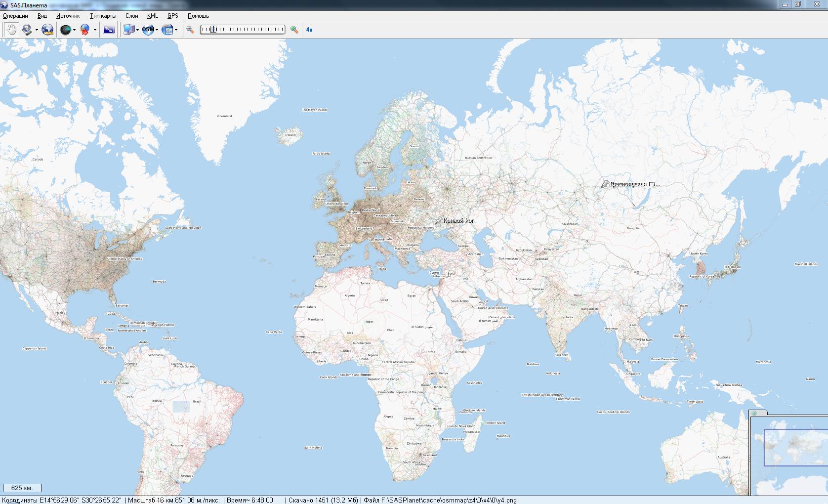This screenshot has height=504, width=828.
Task: Click the dark sphere toolbar icon
Action: click(x=65, y=30)
